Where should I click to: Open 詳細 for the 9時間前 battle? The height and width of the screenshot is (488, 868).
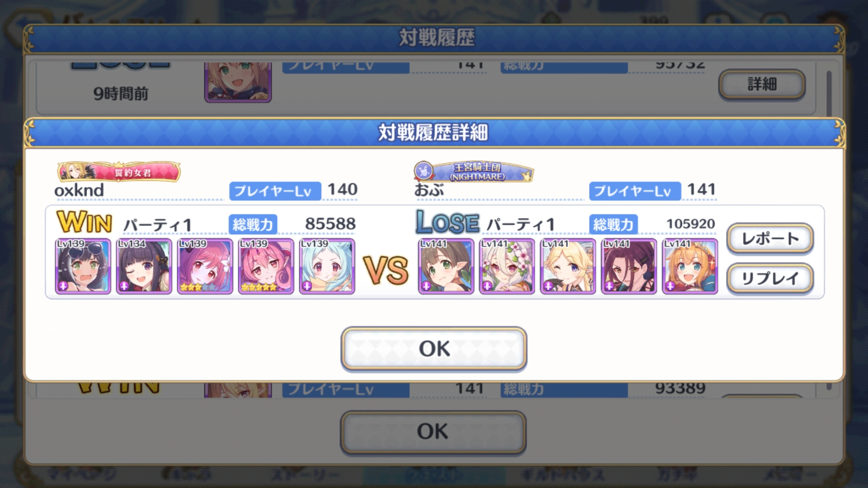point(762,84)
